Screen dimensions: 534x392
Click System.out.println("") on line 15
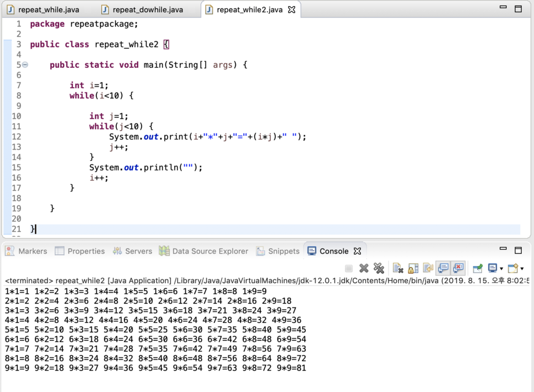tap(146, 167)
